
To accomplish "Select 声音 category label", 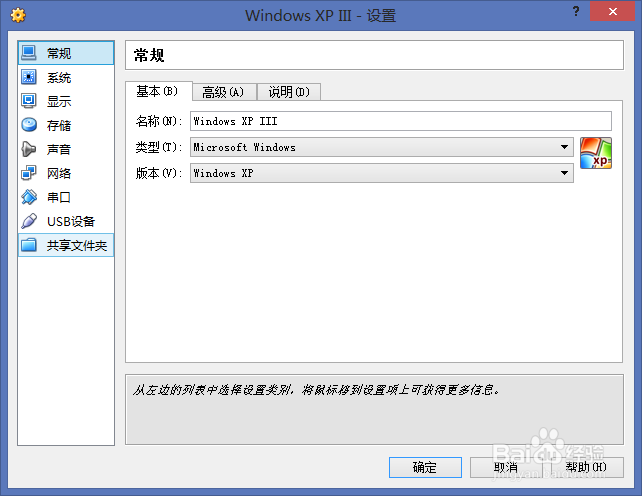I will coord(59,149).
